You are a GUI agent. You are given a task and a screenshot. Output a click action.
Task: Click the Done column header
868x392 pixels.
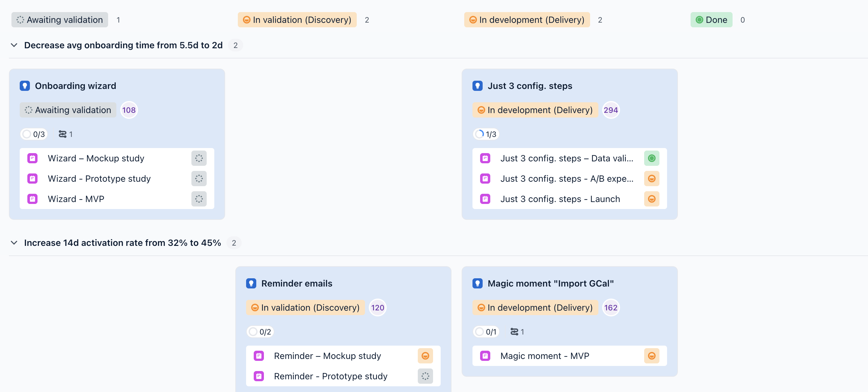711,20
